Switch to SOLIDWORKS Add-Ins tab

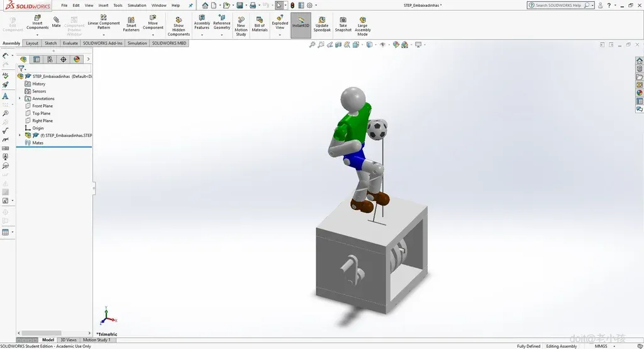point(103,43)
